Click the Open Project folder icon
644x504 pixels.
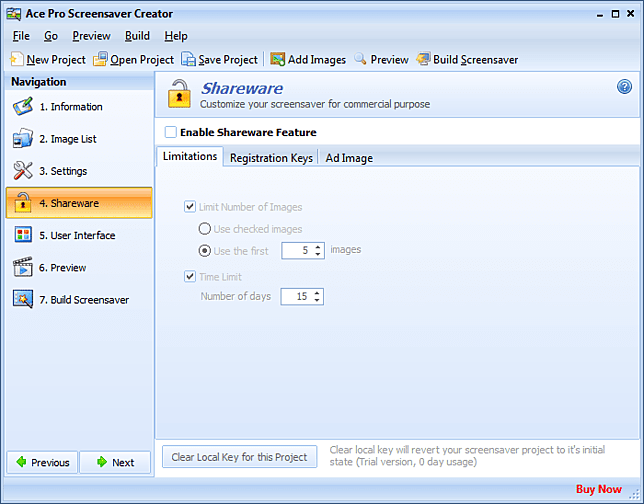point(100,59)
